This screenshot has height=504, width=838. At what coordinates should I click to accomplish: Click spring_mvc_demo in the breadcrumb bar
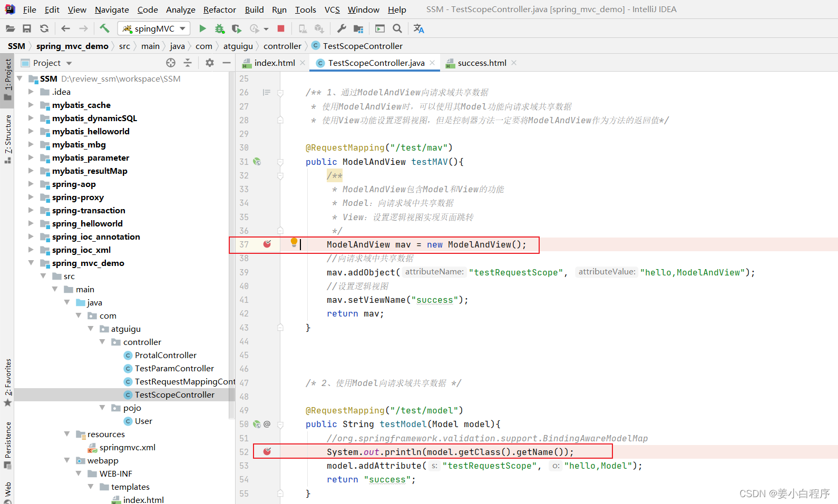pyautogui.click(x=72, y=46)
